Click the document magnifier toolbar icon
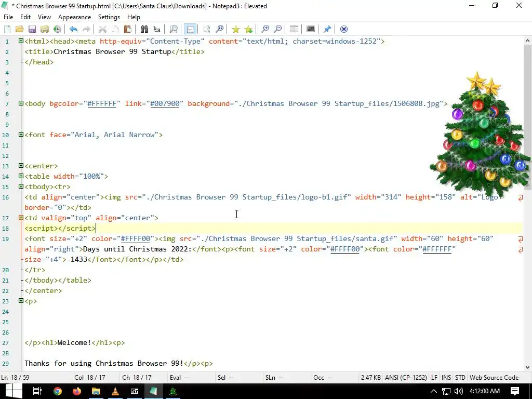532x399 pixels. tap(174, 29)
